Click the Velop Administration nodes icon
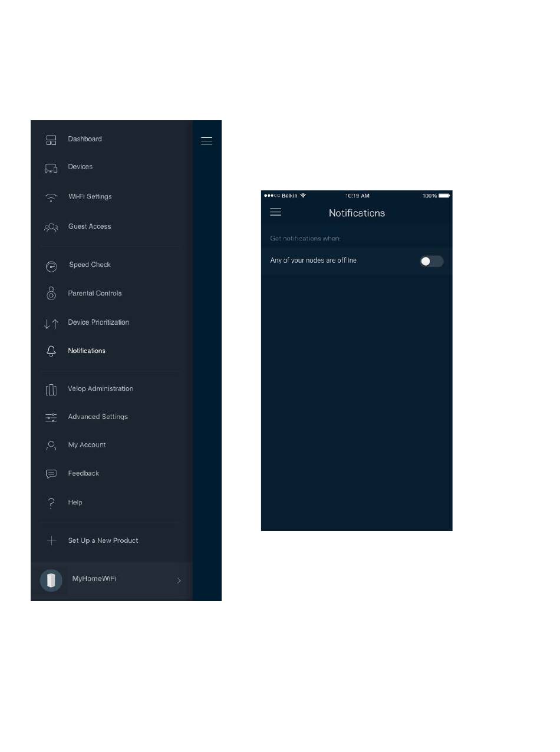 (x=51, y=390)
